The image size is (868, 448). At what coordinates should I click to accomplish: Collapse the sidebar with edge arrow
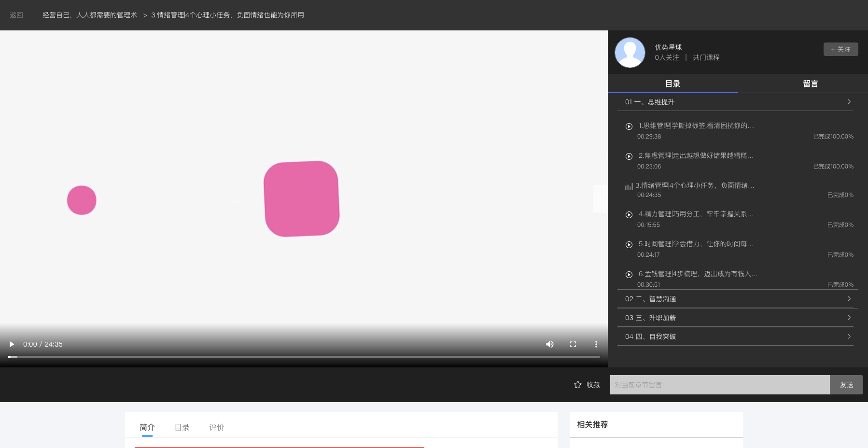coord(601,199)
